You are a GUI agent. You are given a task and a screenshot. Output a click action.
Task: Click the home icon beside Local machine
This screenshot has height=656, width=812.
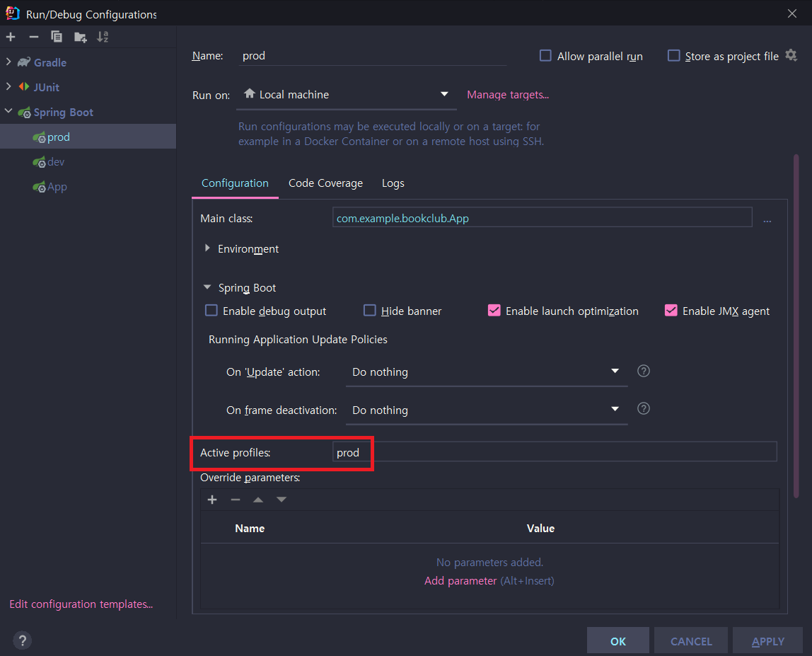point(250,93)
